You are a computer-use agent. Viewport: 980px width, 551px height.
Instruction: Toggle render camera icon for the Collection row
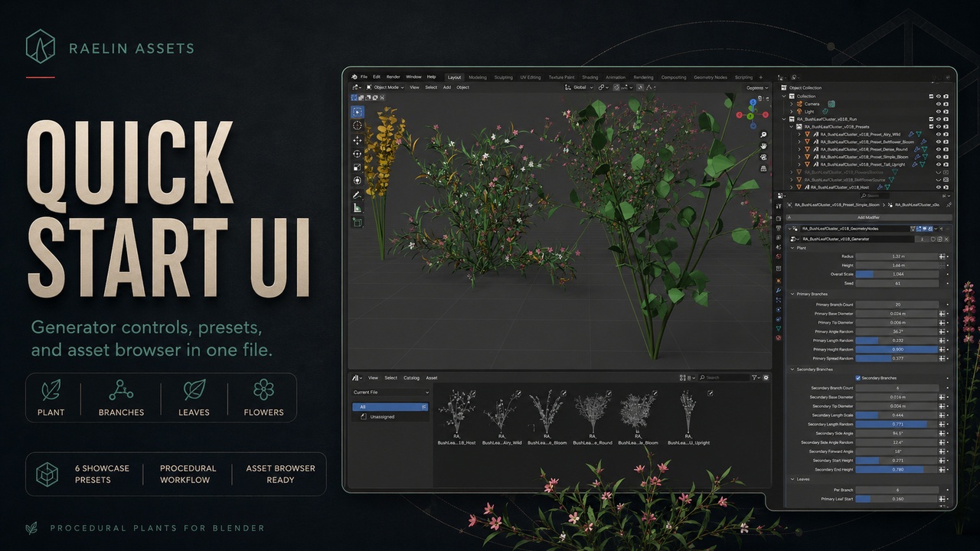(x=946, y=96)
